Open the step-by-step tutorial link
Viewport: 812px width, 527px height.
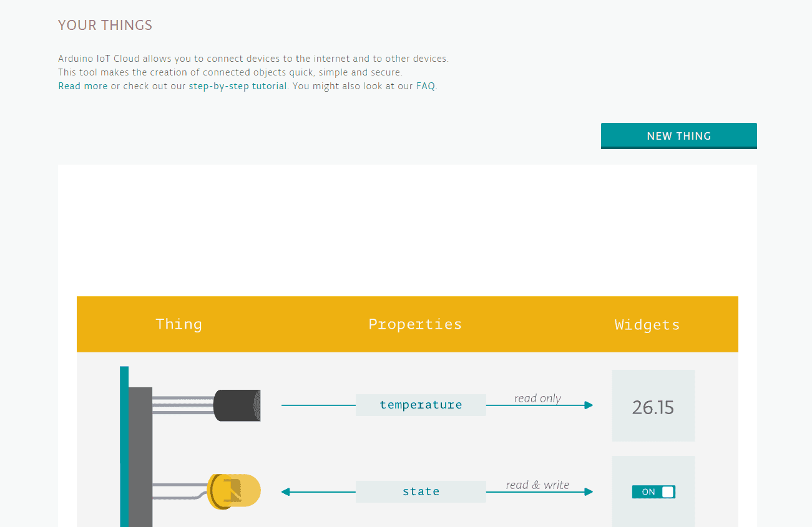pos(238,86)
